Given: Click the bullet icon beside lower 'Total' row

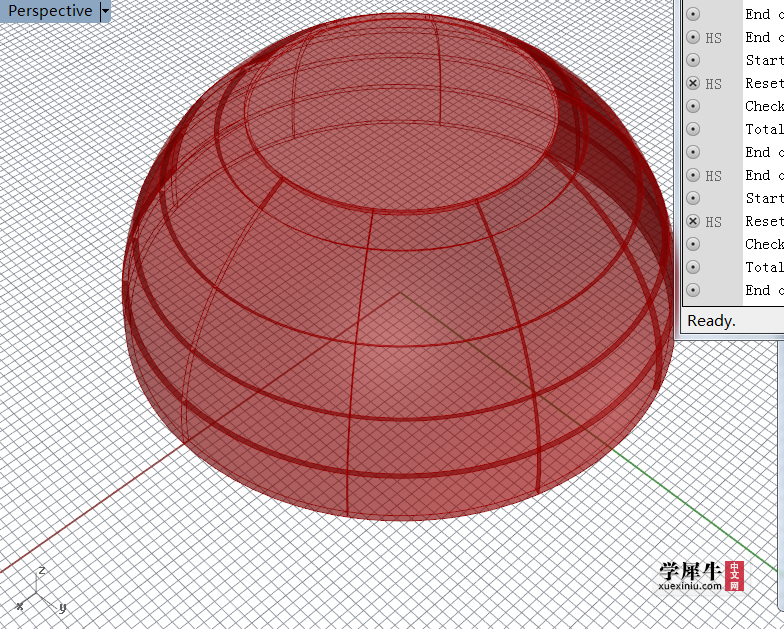Looking at the screenshot, I should click(692, 267).
